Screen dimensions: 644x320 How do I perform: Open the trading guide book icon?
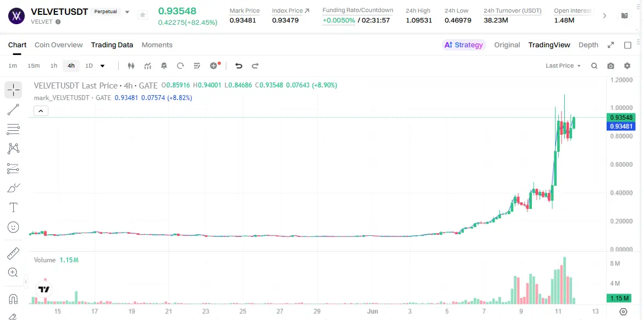(x=624, y=15)
